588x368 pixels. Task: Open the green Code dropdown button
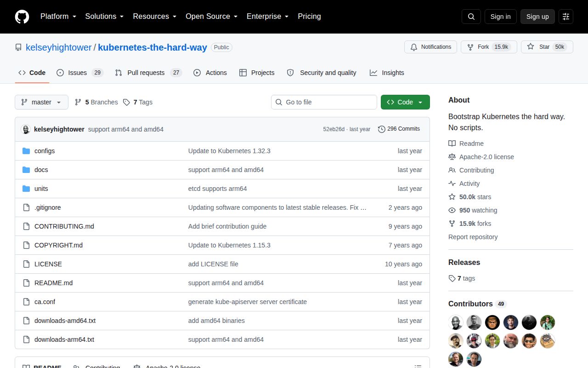point(405,102)
